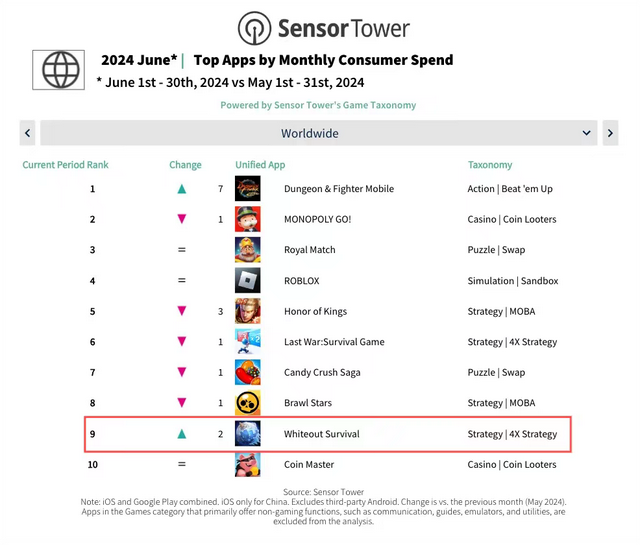Image resolution: width=640 pixels, height=545 pixels.
Task: Click the Current Period Rank column header
Action: pos(65,165)
